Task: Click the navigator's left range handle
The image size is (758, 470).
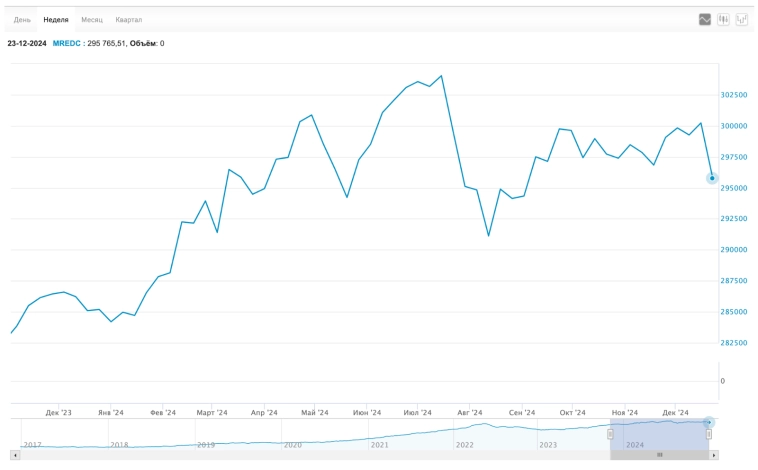Action: (x=610, y=433)
